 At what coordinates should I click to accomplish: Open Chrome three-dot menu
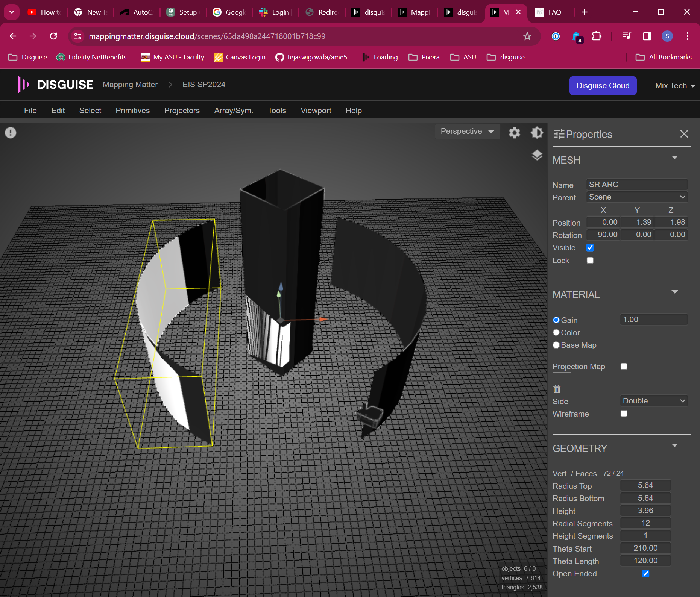(687, 36)
